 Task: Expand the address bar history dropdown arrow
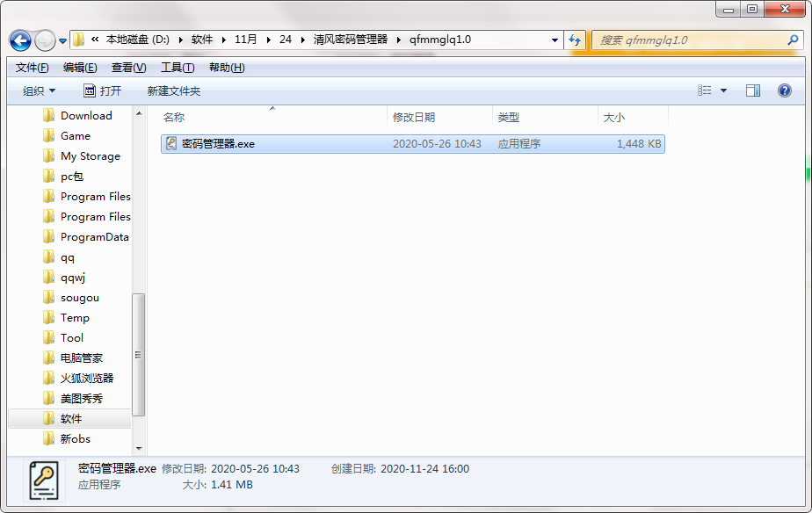pos(555,40)
